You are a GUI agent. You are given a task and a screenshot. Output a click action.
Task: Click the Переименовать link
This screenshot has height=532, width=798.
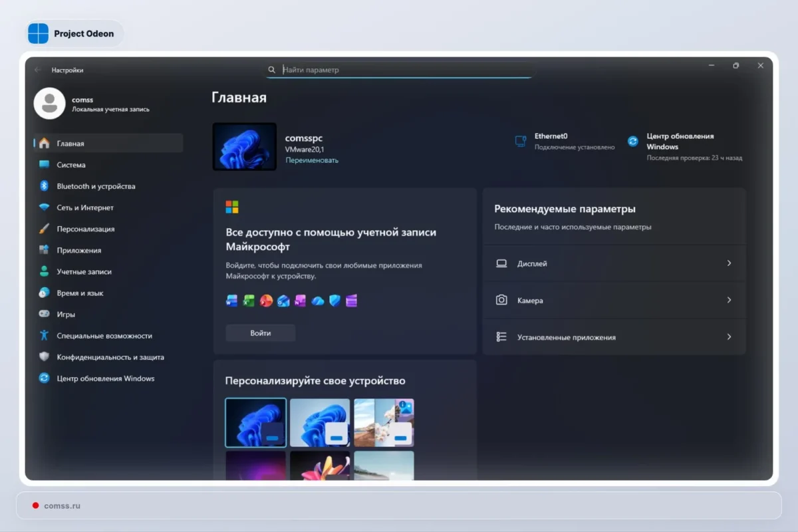coord(312,160)
